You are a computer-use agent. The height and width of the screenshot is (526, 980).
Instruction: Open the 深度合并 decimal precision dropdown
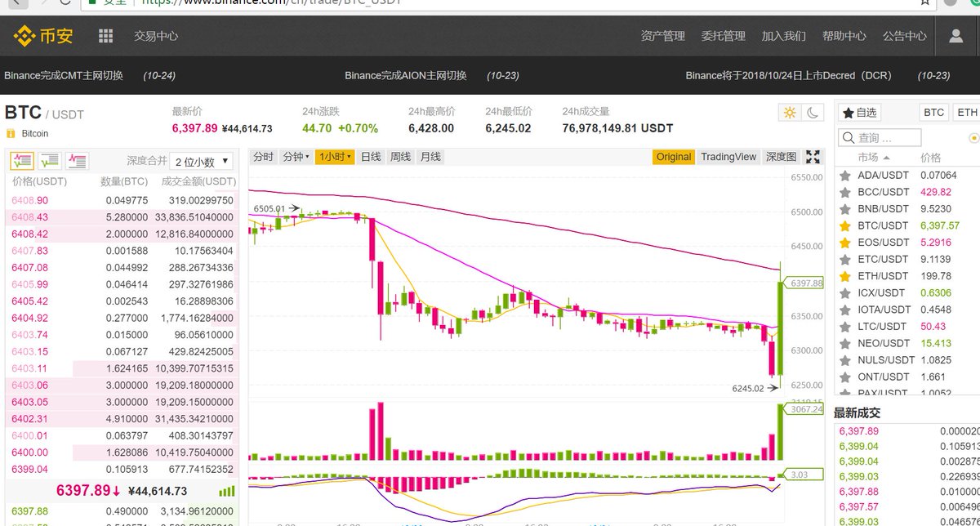[x=200, y=159]
